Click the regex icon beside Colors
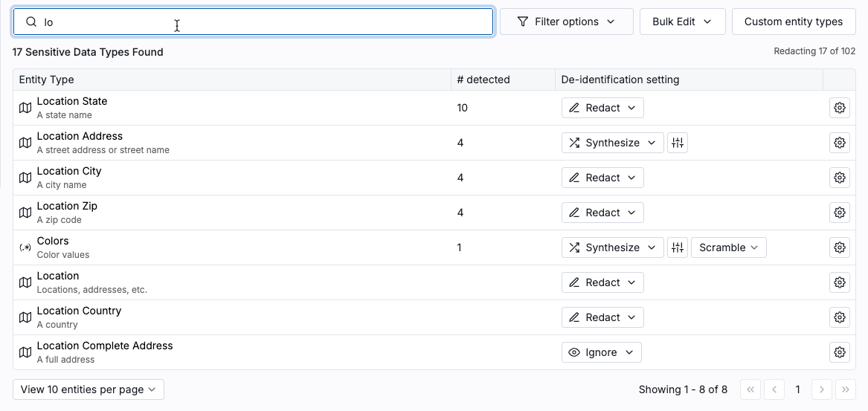Viewport: 868px width, 411px height. tap(25, 247)
